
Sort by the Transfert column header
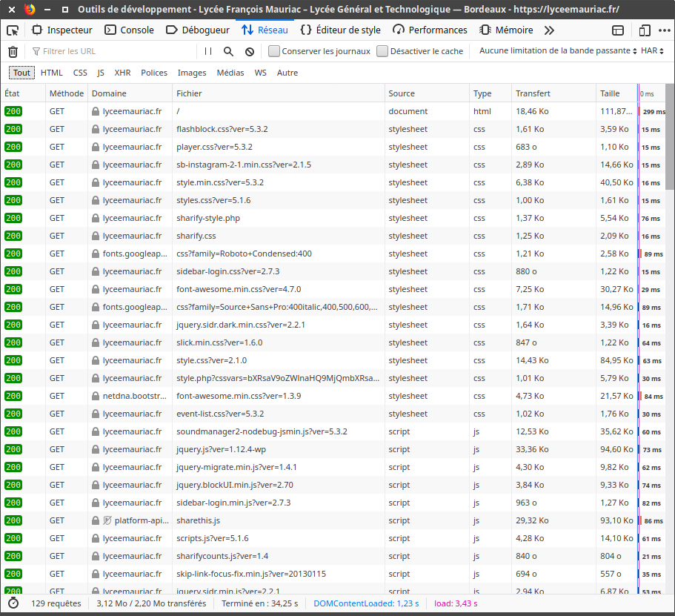[554, 93]
